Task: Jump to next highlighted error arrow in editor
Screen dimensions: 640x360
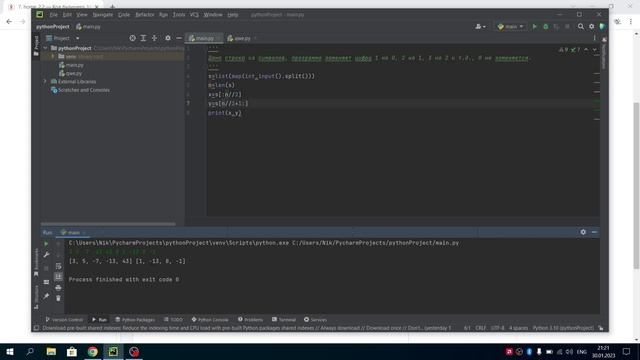Action: 595,49
